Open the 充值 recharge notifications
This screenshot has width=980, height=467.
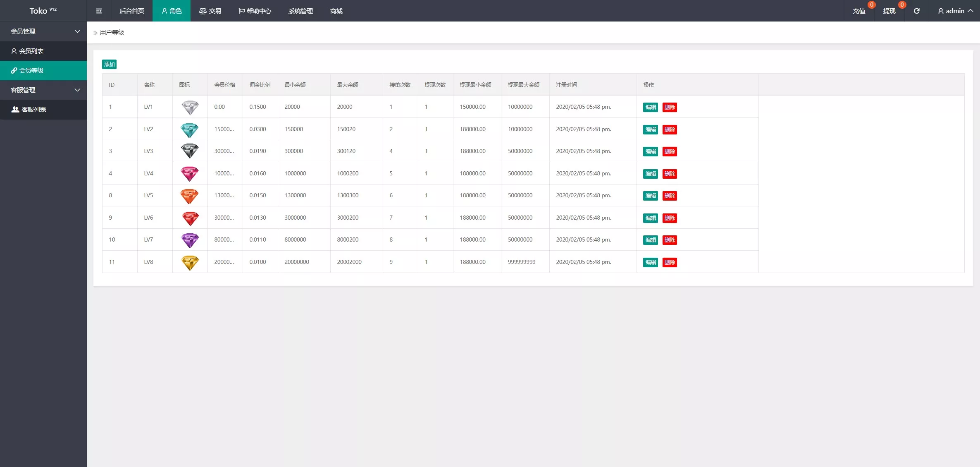coord(859,11)
